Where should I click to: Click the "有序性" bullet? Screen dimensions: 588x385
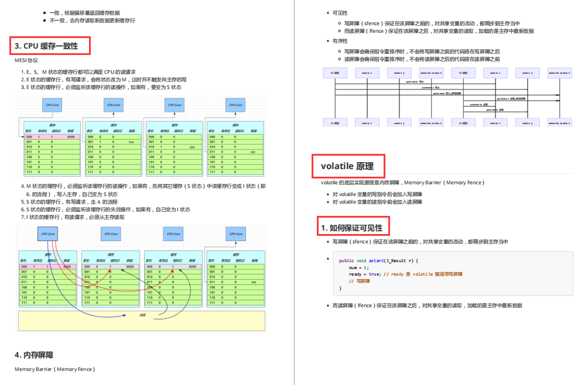click(340, 41)
